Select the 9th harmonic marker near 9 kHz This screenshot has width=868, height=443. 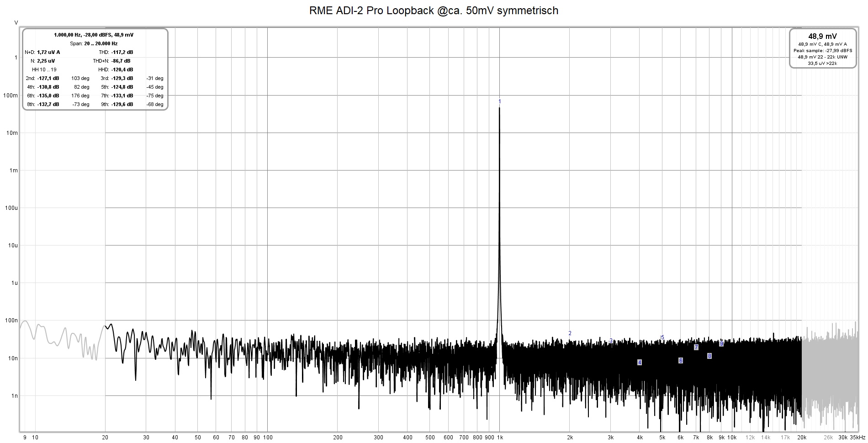pos(722,344)
